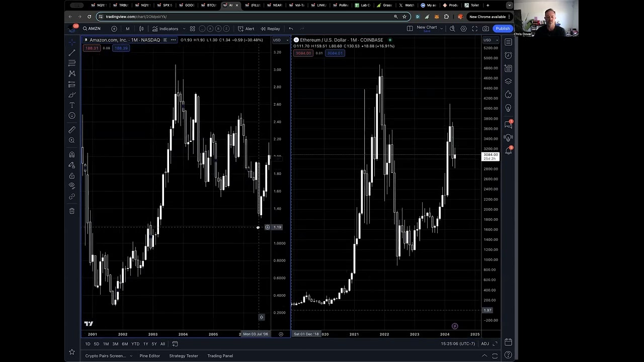644x362 pixels.
Task: Bookmark the page with the Chrome star icon
Action: [404, 17]
